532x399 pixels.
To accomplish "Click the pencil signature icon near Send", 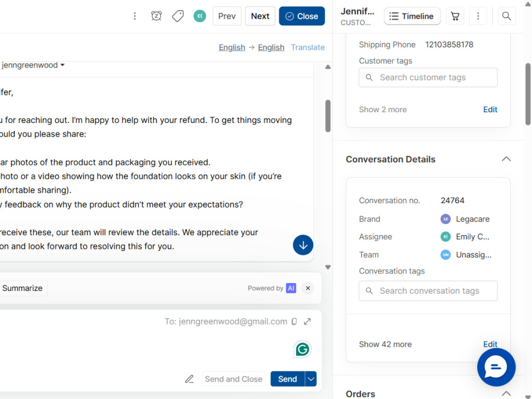I will (x=189, y=379).
